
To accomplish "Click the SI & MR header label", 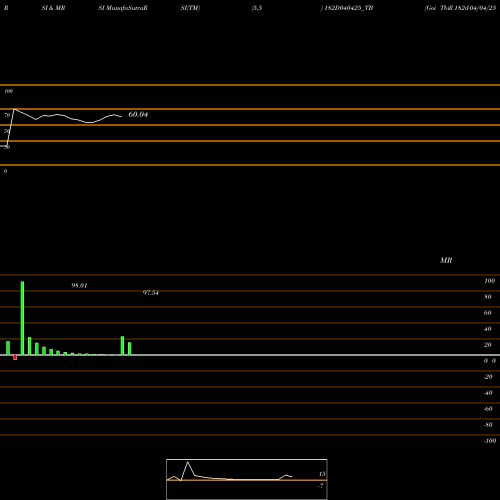I will (53, 8).
